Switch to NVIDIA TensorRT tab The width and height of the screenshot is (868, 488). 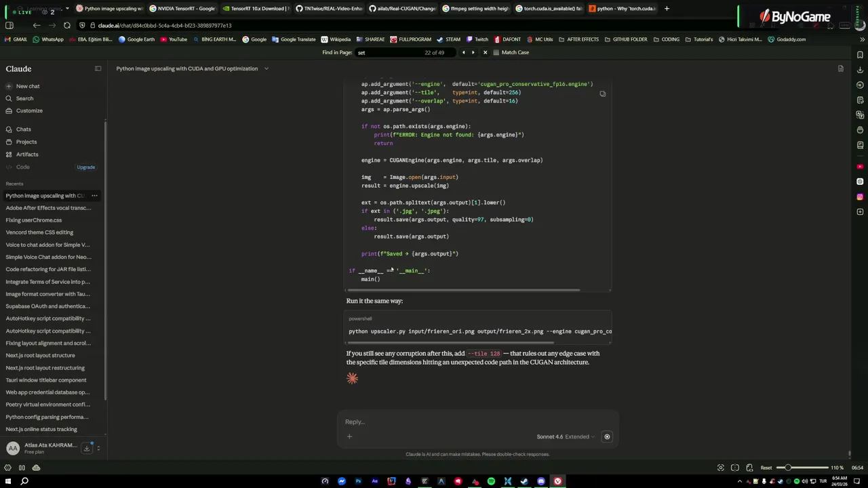click(x=182, y=9)
